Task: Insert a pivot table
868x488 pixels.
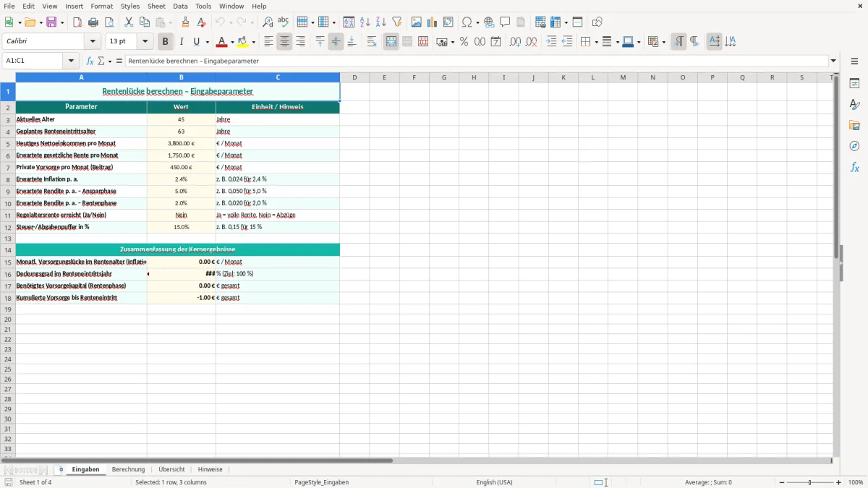Action: (448, 22)
